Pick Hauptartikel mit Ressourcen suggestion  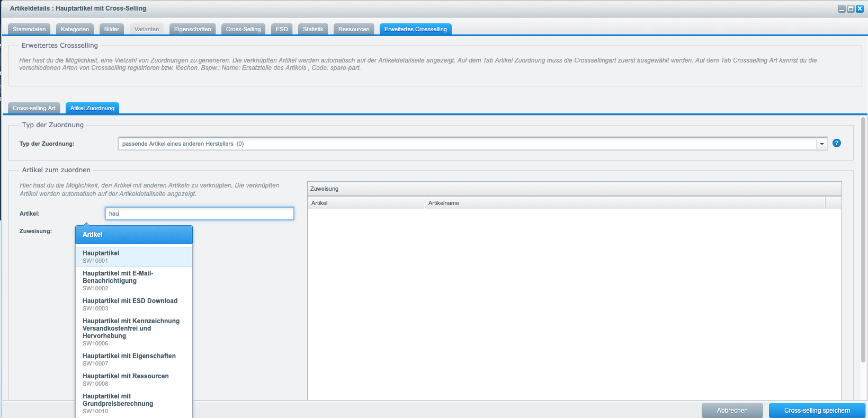tap(134, 380)
